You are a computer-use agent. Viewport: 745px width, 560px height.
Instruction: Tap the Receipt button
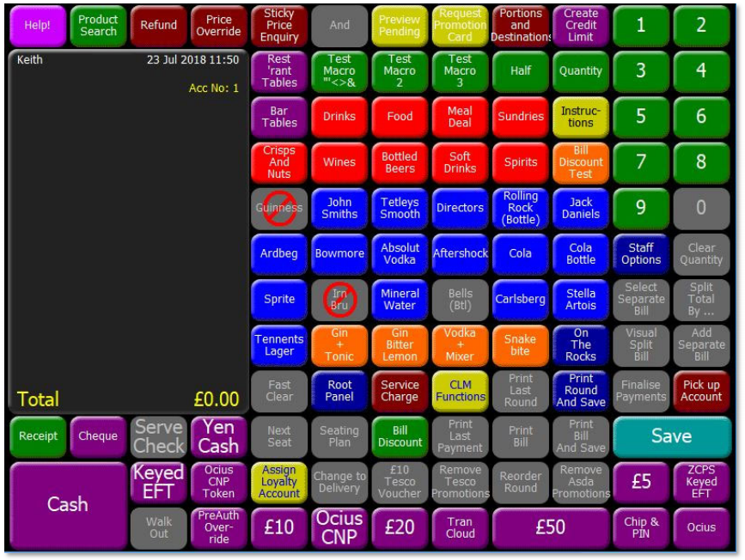click(x=38, y=436)
